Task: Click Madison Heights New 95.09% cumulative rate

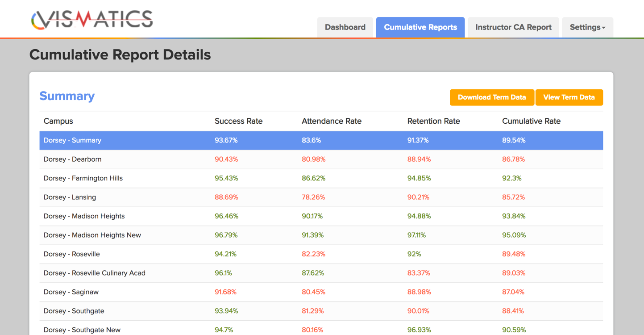Action: [514, 235]
